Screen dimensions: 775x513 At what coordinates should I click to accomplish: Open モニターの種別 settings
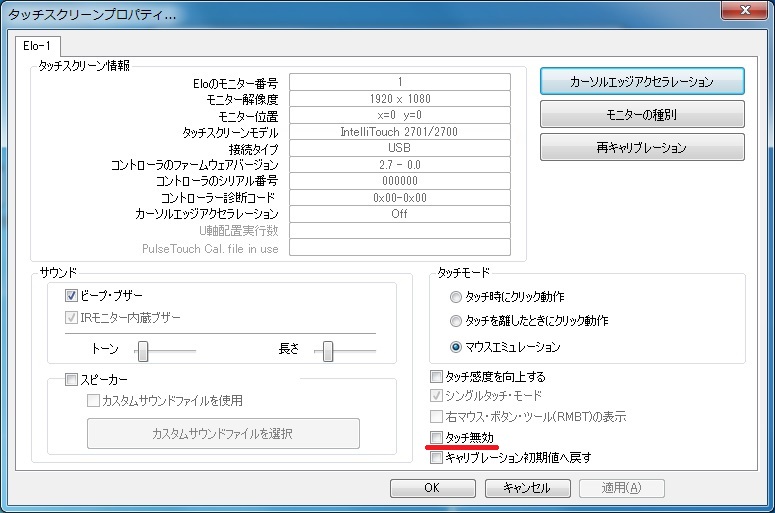tap(641, 115)
